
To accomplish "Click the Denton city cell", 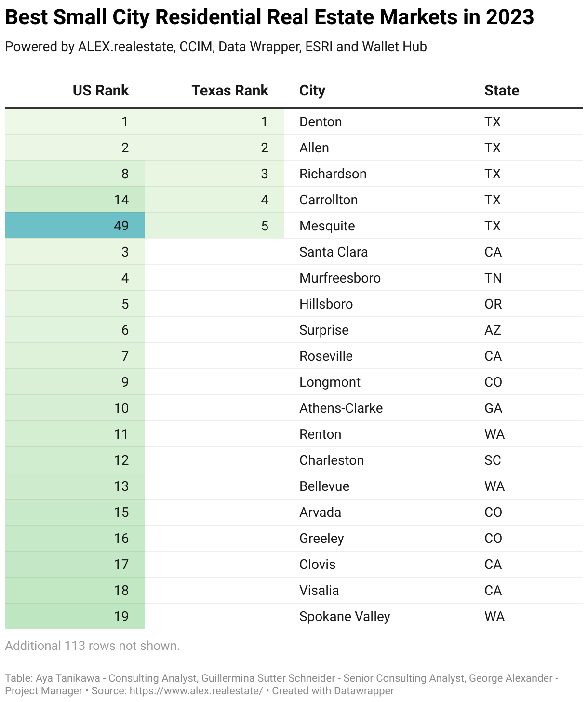I will (321, 121).
